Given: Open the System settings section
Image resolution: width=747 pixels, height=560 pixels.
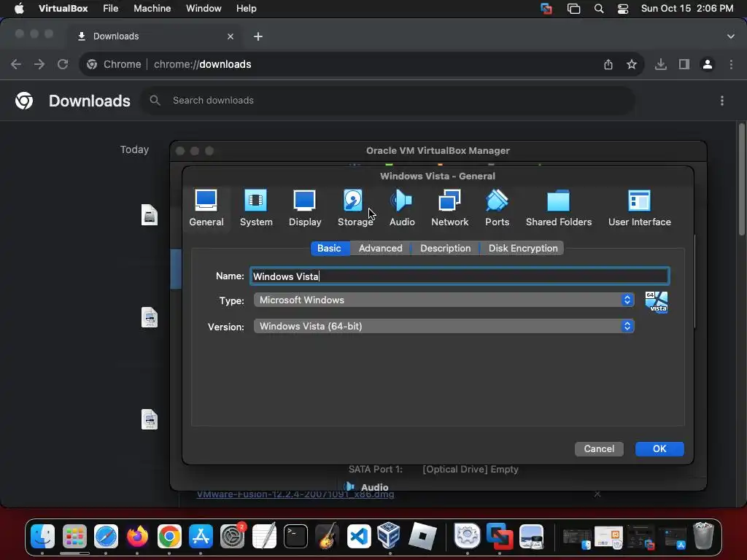Looking at the screenshot, I should coord(256,208).
